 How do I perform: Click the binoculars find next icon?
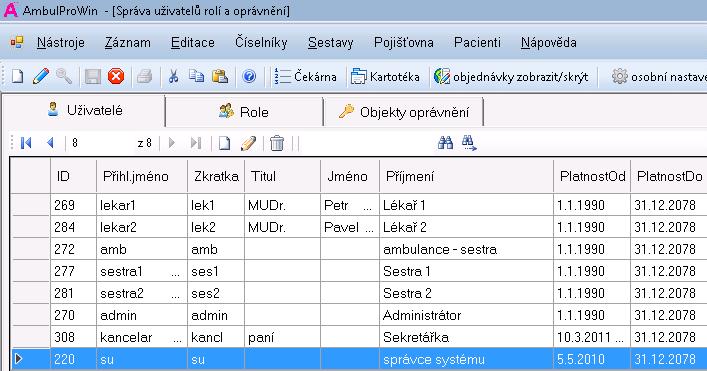(x=469, y=143)
